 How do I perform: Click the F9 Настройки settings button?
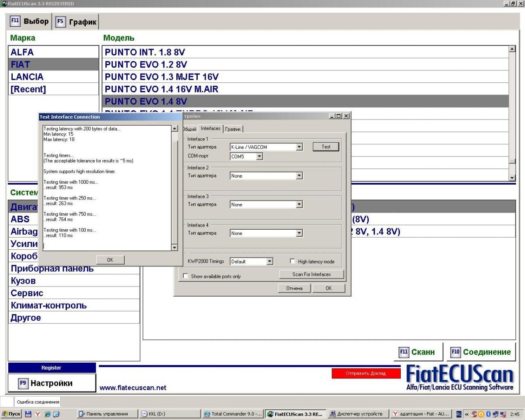52,383
